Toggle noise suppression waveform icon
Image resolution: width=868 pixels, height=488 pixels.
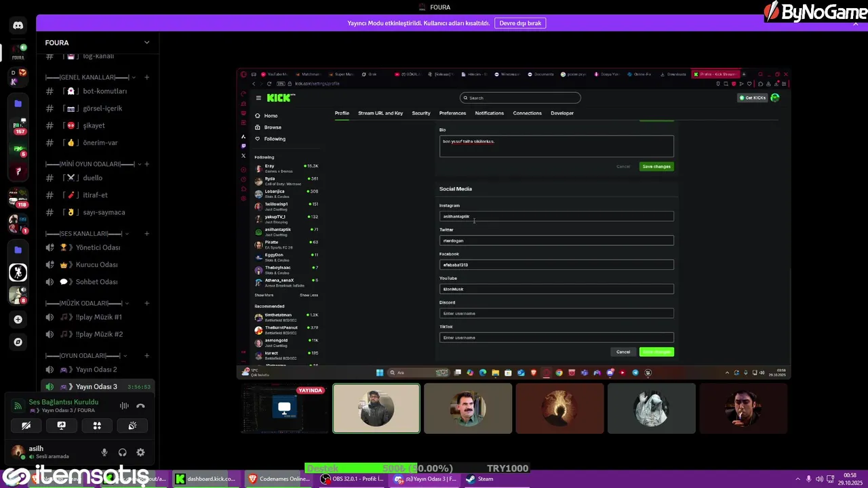click(124, 406)
